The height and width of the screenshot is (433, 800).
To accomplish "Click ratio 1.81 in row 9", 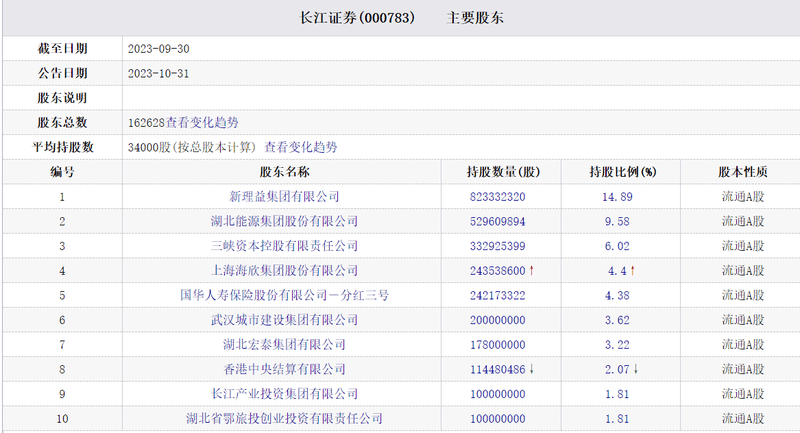I will point(617,394).
